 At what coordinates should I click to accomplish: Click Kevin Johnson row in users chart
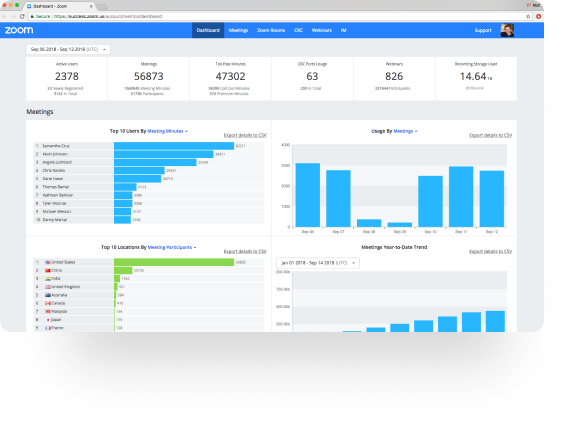point(149,154)
